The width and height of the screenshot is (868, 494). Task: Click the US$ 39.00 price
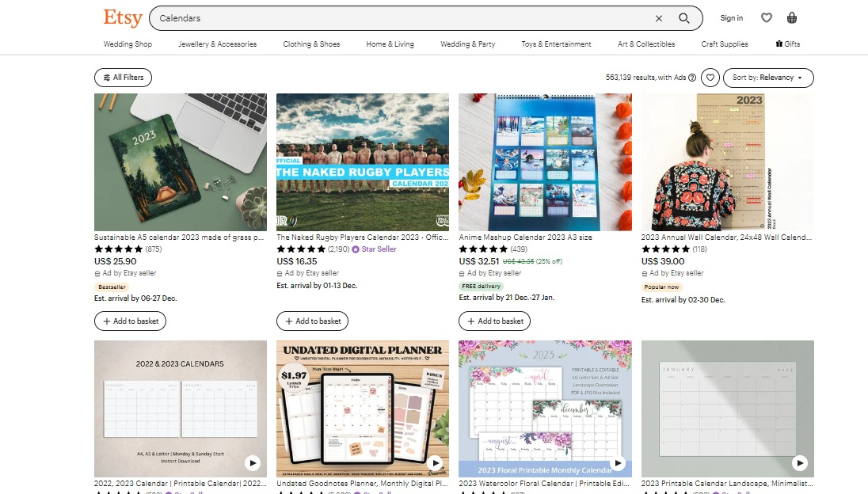[663, 261]
